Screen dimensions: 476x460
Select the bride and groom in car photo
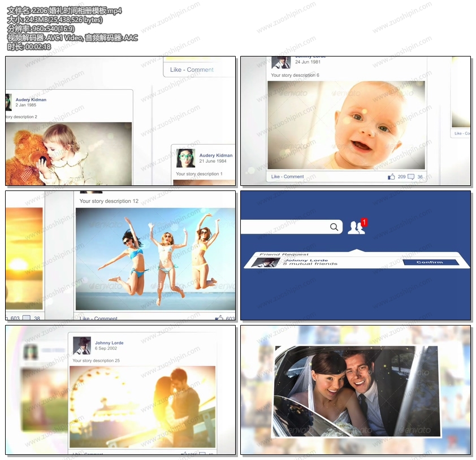coord(356,391)
